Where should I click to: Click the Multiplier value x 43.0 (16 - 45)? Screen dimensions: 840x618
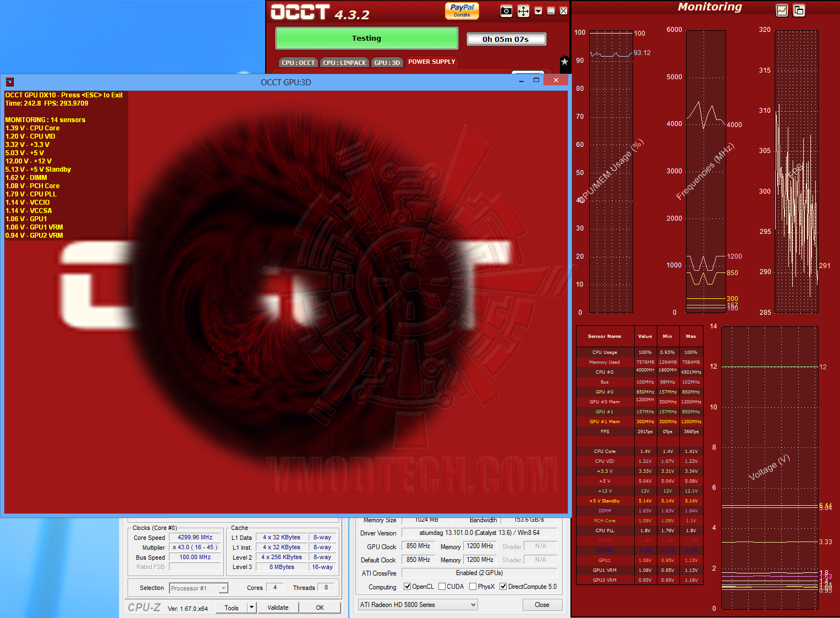[x=195, y=548]
